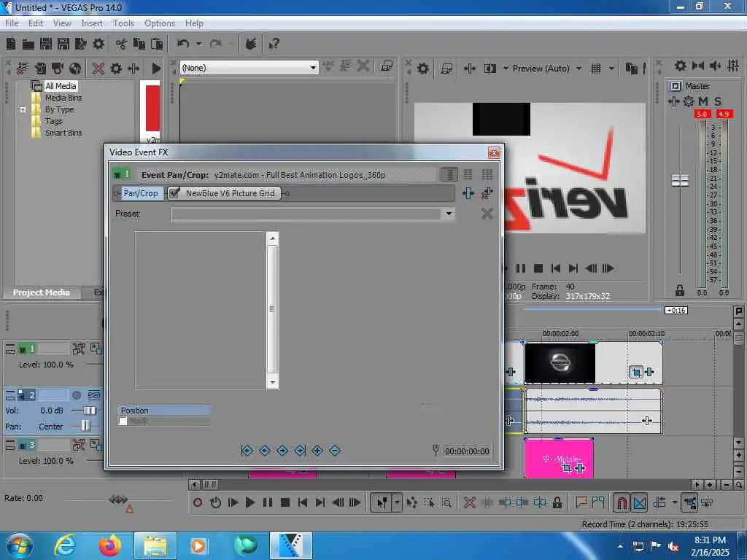Switch to the Project Media tab
Screen dimensions: 747x560
(42, 292)
